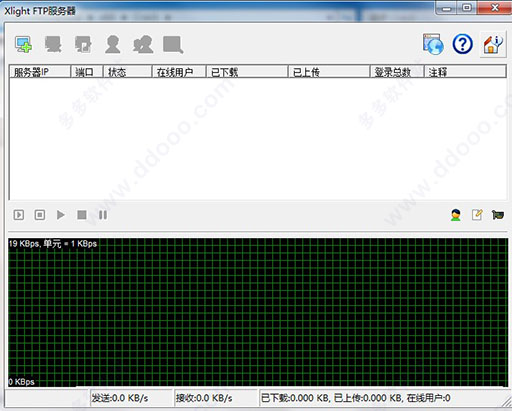The image size is (512, 411).
Task: Sort by 在线用户 column header
Action: tap(179, 72)
